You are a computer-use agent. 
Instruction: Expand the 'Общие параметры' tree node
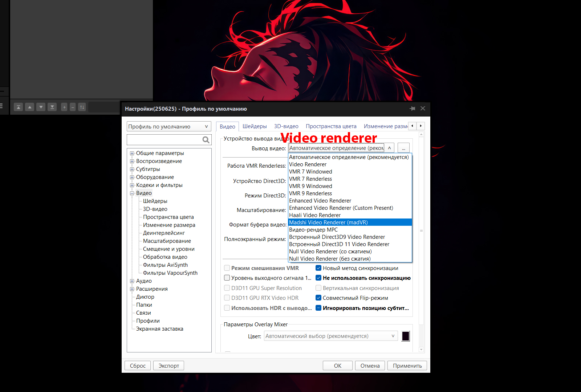click(x=132, y=153)
